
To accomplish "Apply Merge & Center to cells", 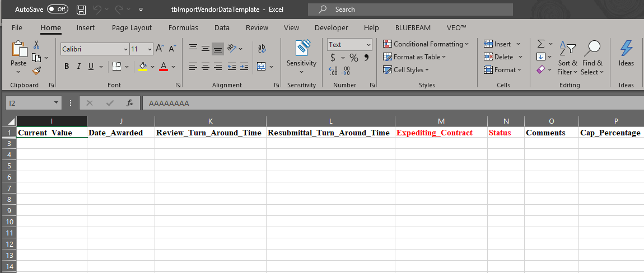I will (x=261, y=67).
